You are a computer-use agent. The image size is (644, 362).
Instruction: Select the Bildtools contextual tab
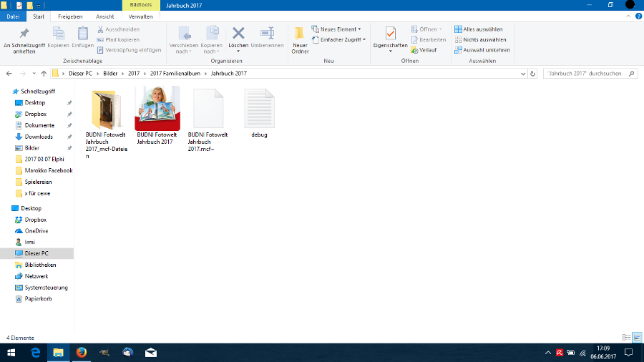(141, 5)
